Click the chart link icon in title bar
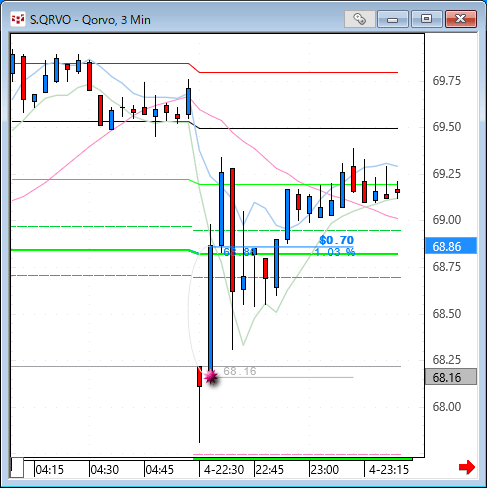 359,19
